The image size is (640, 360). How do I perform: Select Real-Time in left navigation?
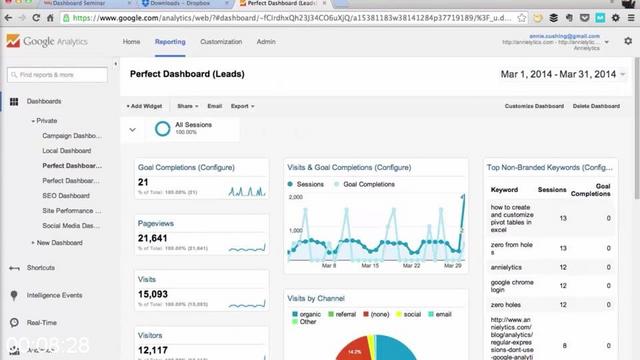point(42,323)
